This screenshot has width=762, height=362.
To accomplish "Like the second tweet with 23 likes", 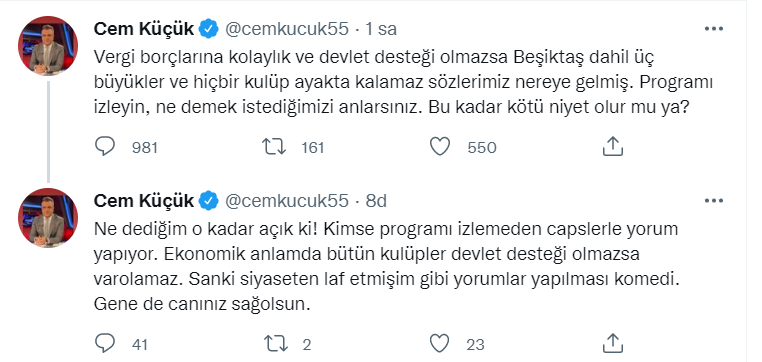I will [441, 344].
